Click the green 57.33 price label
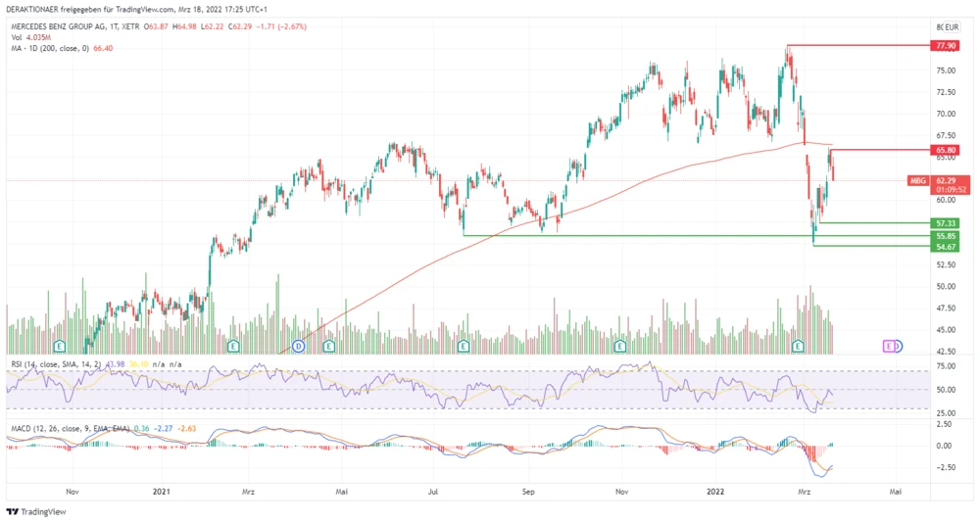Image resolution: width=980 pixels, height=523 pixels. [x=943, y=223]
